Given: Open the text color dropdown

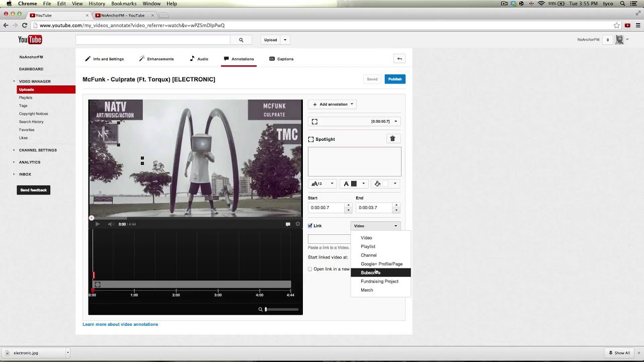Looking at the screenshot, I should (354, 184).
